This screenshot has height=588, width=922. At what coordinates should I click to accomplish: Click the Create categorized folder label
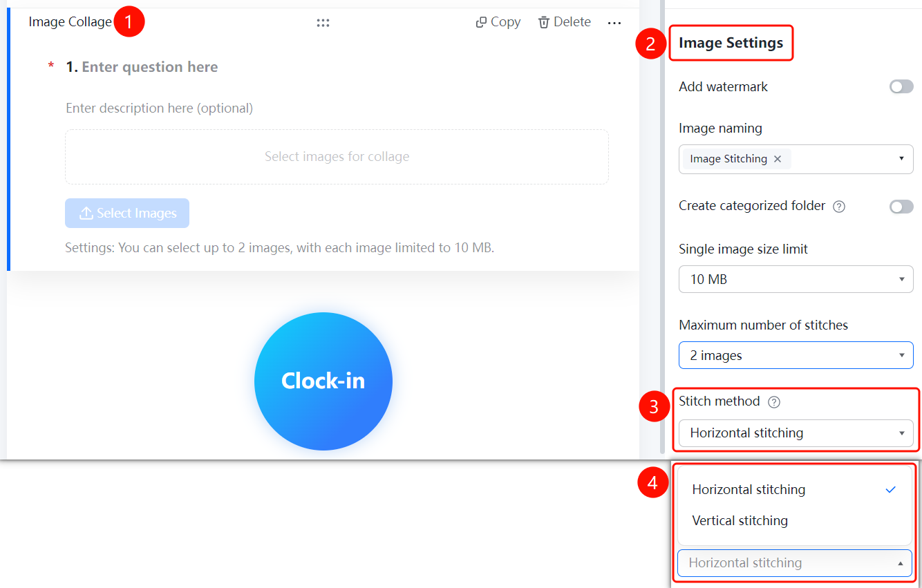coord(753,206)
